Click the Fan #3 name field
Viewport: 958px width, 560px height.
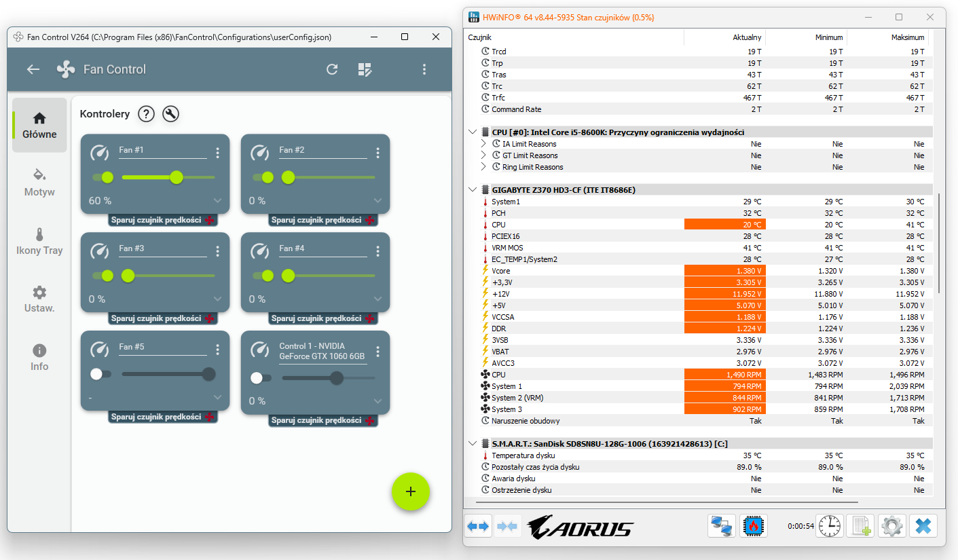click(x=162, y=250)
